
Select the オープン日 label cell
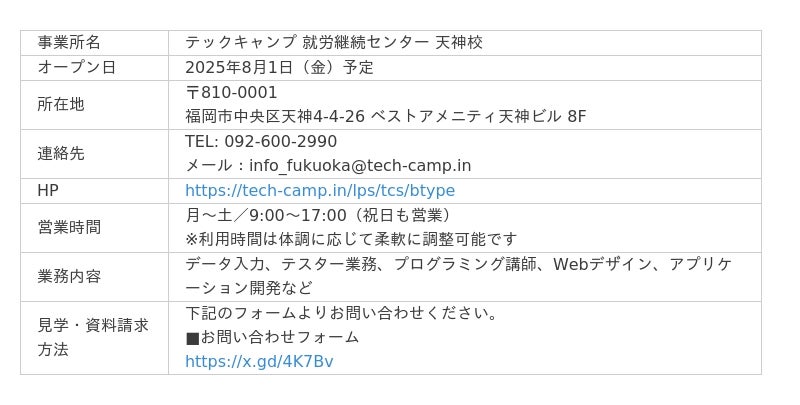[x=94, y=68]
